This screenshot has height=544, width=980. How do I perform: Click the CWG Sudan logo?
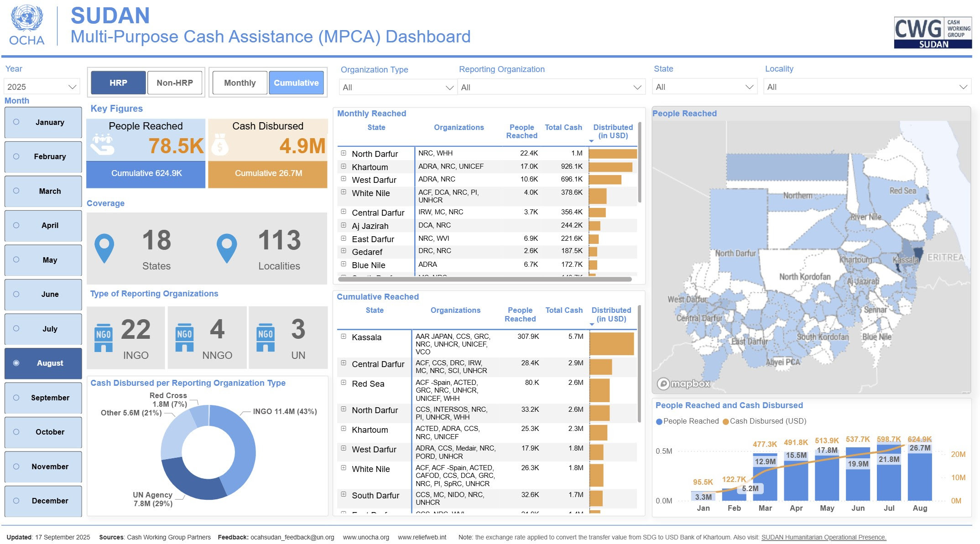tap(933, 32)
